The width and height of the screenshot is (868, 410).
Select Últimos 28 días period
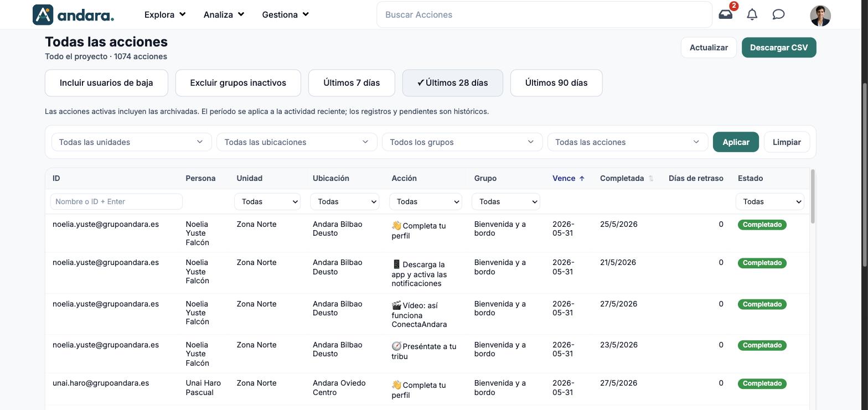tap(452, 83)
